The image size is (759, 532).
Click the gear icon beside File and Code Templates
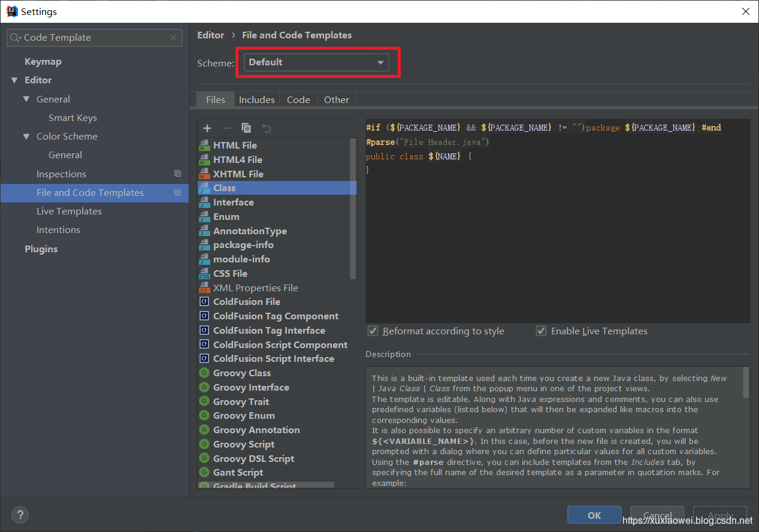click(177, 192)
